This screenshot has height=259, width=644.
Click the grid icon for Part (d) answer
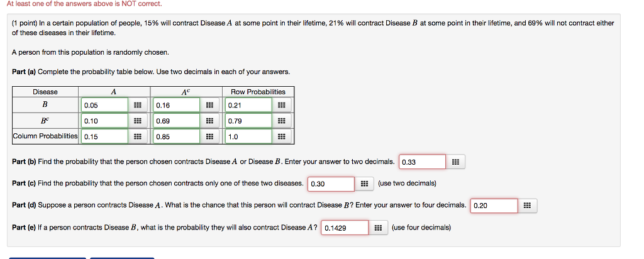pyautogui.click(x=527, y=206)
